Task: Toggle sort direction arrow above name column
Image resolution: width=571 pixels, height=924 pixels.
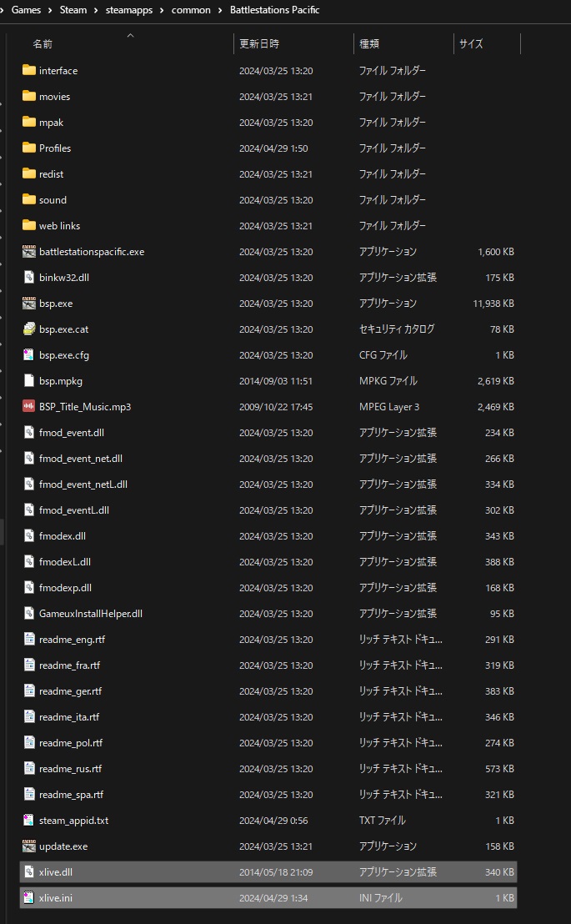Action: 129,36
